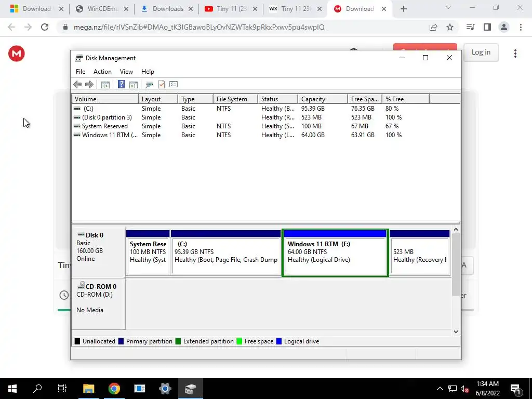532x399 pixels.
Task: Open File Explorer from the taskbar
Action: tap(88, 389)
